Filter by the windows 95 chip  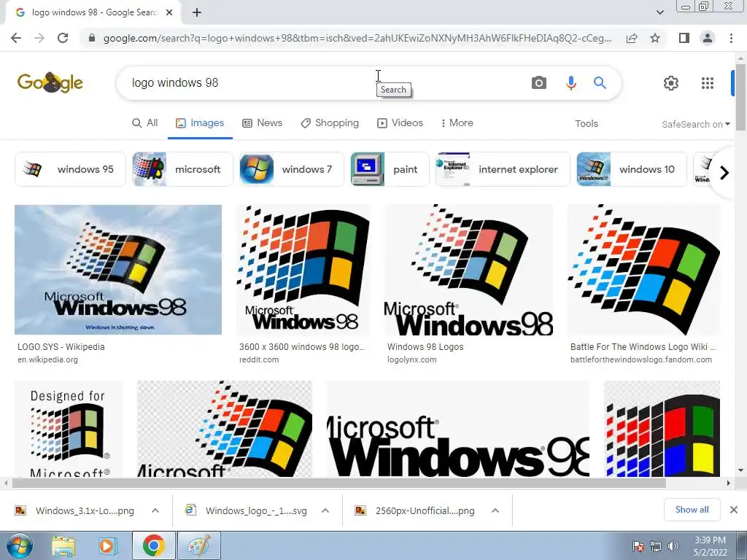tap(70, 169)
